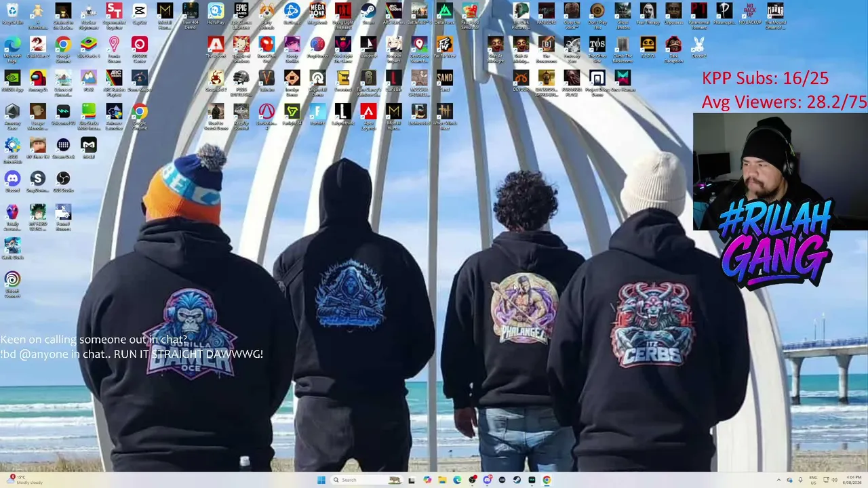The height and width of the screenshot is (488, 868).
Task: Open the Recycle Bin desktop icon
Action: click(12, 14)
